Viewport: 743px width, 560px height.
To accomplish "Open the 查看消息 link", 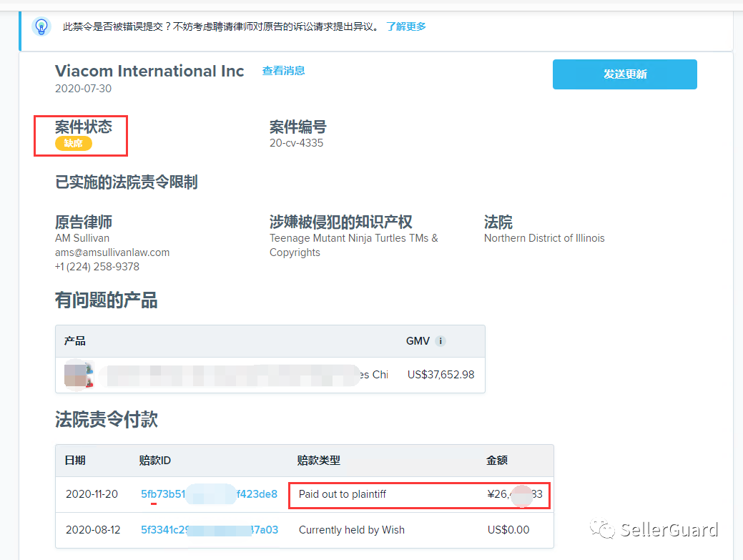I will [x=283, y=71].
